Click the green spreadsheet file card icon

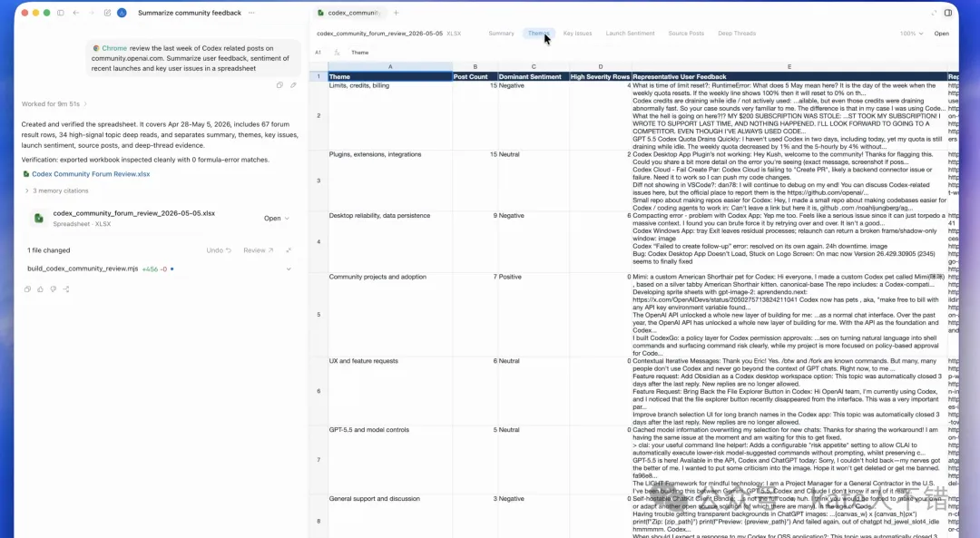(x=39, y=218)
